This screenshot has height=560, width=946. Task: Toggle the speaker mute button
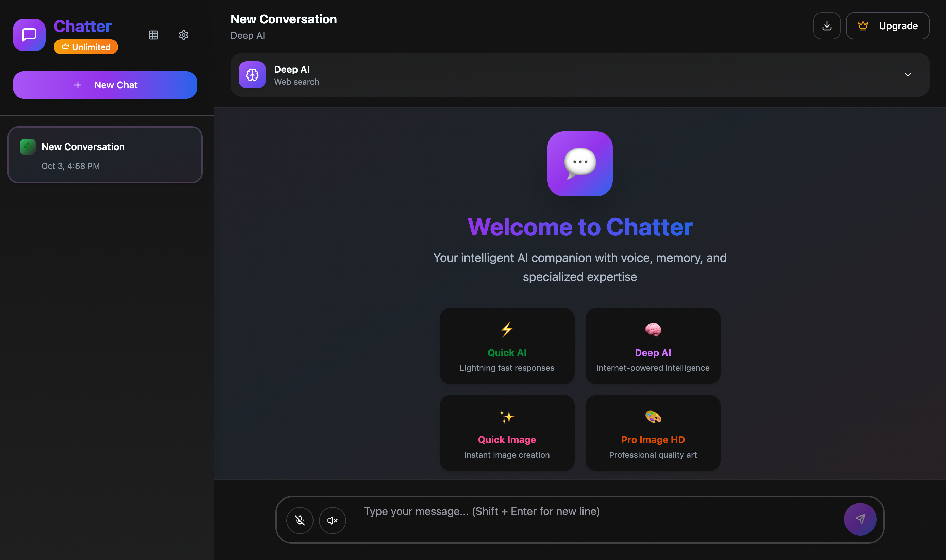pos(332,520)
